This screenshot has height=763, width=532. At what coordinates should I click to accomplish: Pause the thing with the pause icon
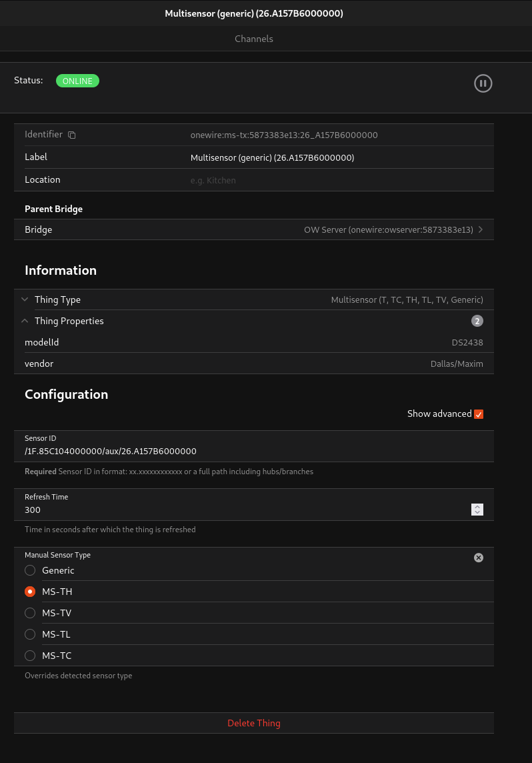483,83
